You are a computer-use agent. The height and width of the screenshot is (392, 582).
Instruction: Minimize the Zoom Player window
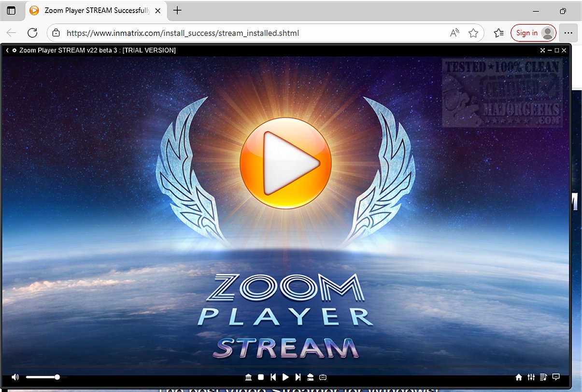click(550, 50)
